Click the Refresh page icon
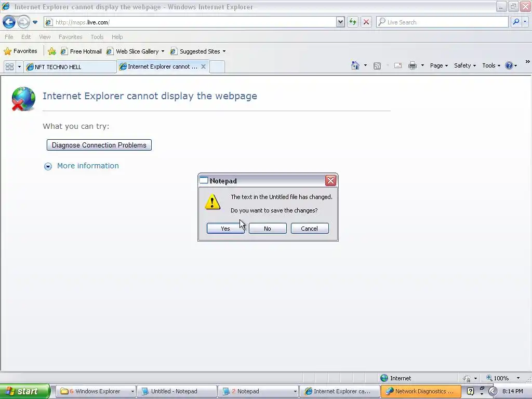 (353, 22)
